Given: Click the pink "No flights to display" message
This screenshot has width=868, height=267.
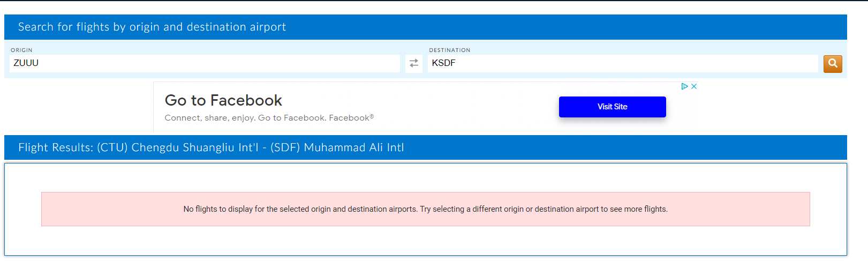Looking at the screenshot, I should click(x=425, y=209).
